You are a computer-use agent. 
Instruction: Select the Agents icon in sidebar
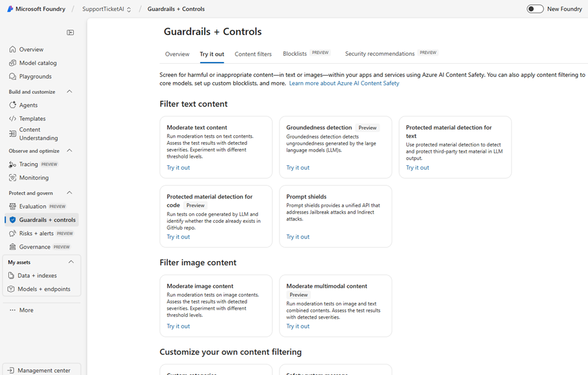pyautogui.click(x=13, y=105)
